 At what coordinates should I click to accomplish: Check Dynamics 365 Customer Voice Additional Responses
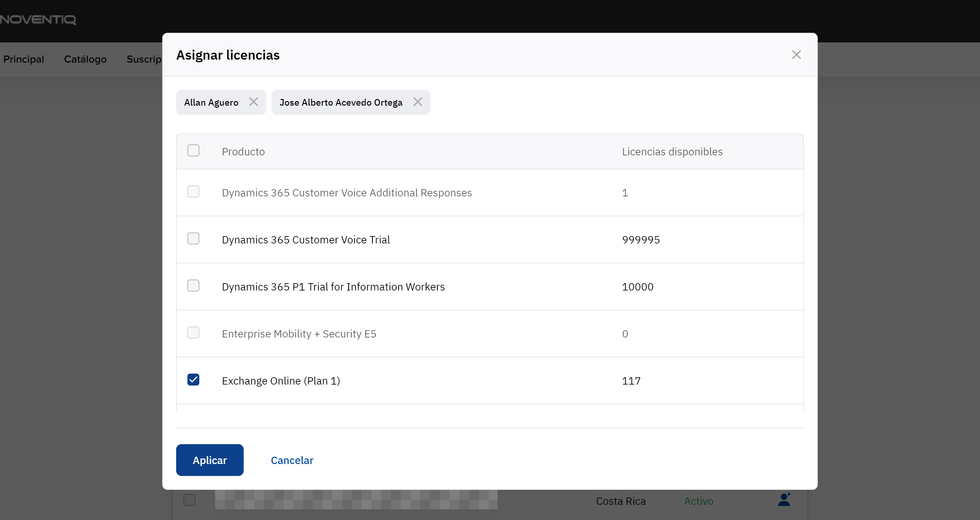tap(193, 191)
